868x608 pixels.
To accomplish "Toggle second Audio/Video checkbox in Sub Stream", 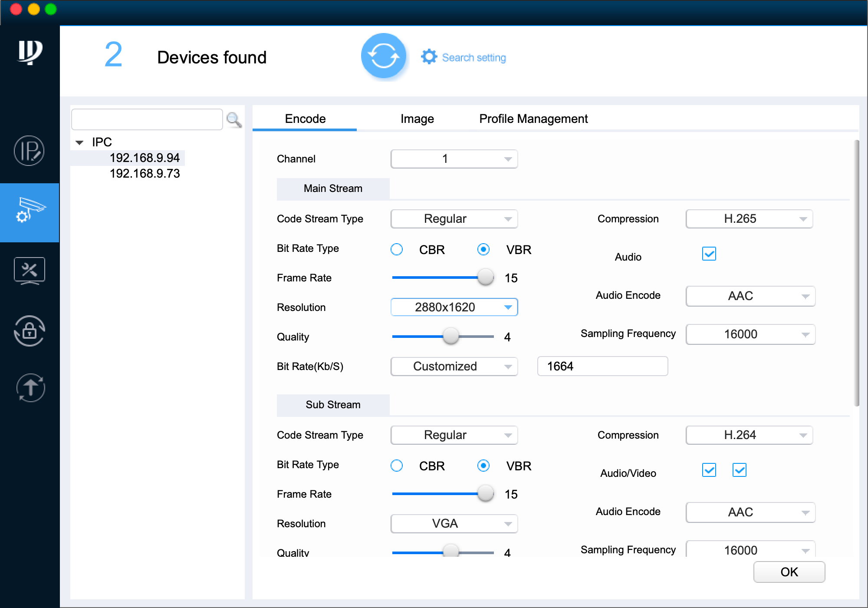I will point(740,470).
